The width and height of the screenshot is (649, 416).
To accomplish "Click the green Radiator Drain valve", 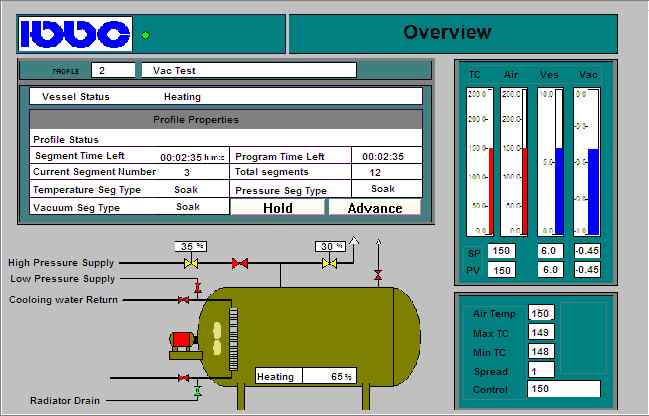I will 198,392.
